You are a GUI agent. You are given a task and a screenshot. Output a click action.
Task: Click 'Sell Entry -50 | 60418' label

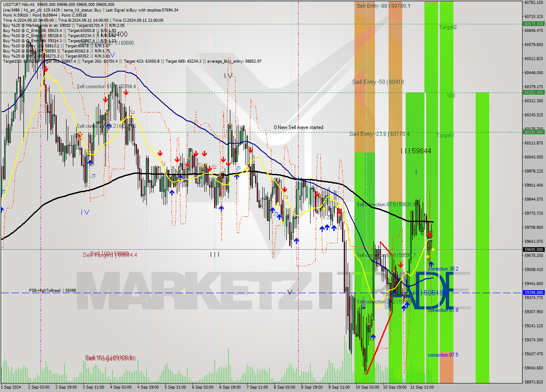378,82
